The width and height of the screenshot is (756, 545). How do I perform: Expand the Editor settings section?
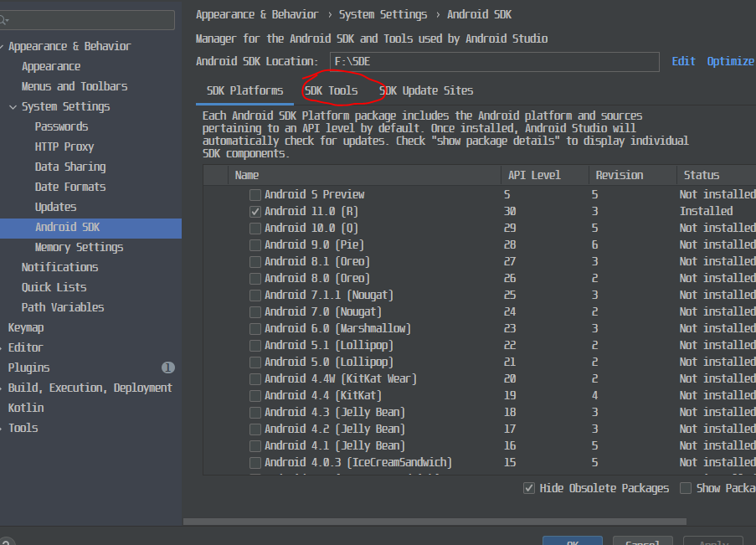[2, 347]
